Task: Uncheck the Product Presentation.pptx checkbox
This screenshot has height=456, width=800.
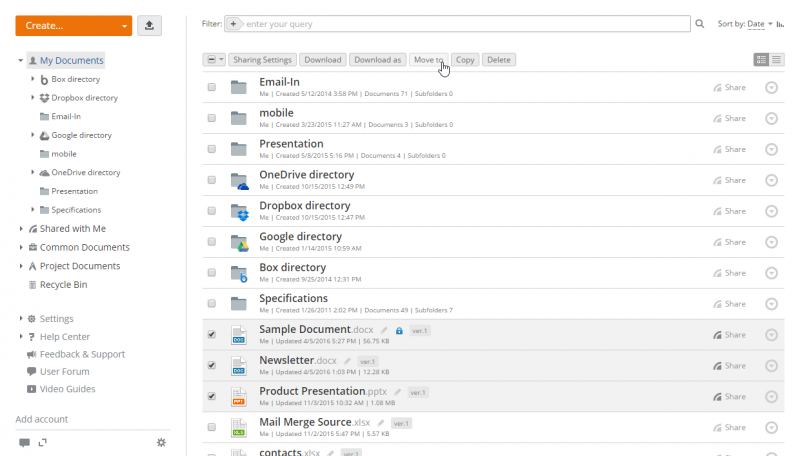Action: (211, 396)
